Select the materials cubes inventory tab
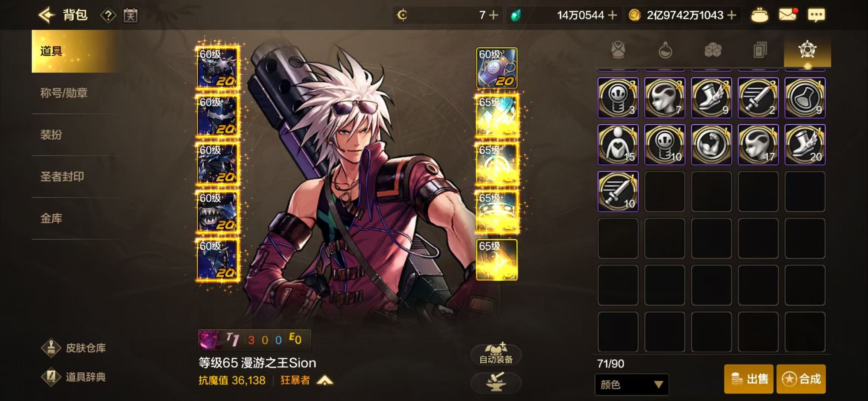 click(x=713, y=50)
